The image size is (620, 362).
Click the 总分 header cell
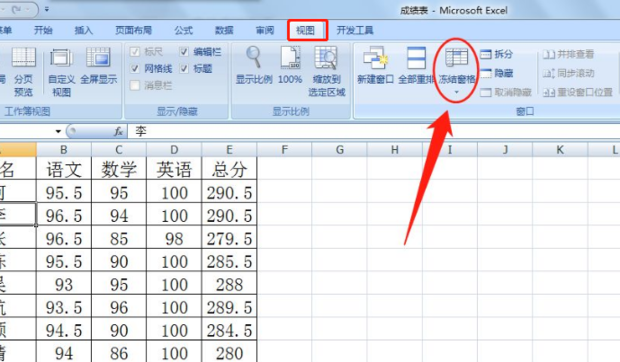229,169
